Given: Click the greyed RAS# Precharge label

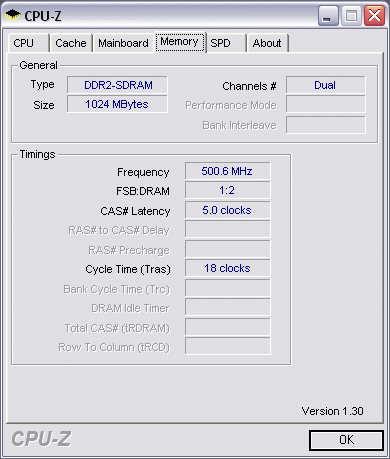Looking at the screenshot, I should click(x=129, y=250).
